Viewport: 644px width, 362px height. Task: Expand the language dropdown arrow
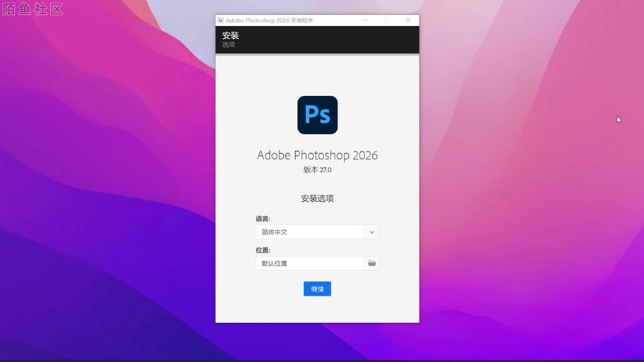pos(371,232)
